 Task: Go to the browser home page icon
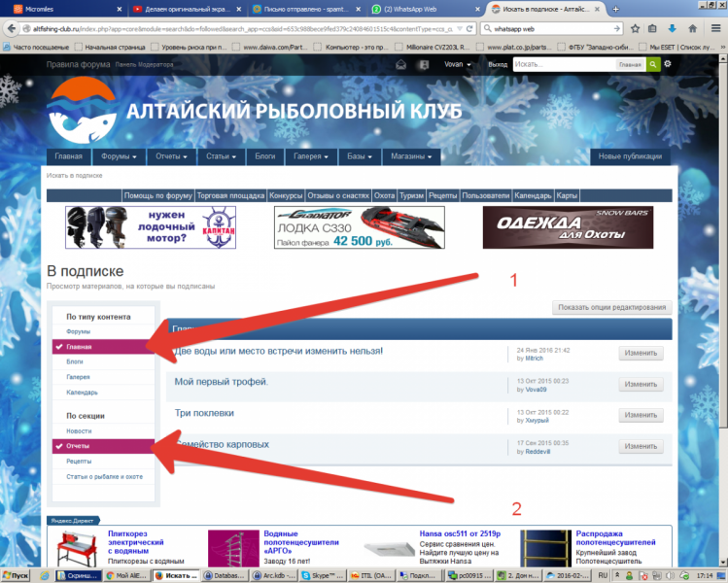tap(692, 29)
